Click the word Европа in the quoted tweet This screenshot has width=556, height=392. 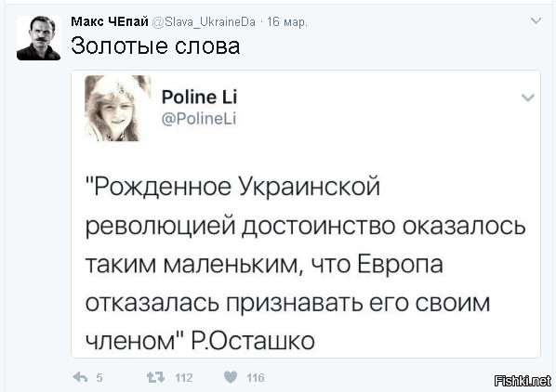[400, 266]
